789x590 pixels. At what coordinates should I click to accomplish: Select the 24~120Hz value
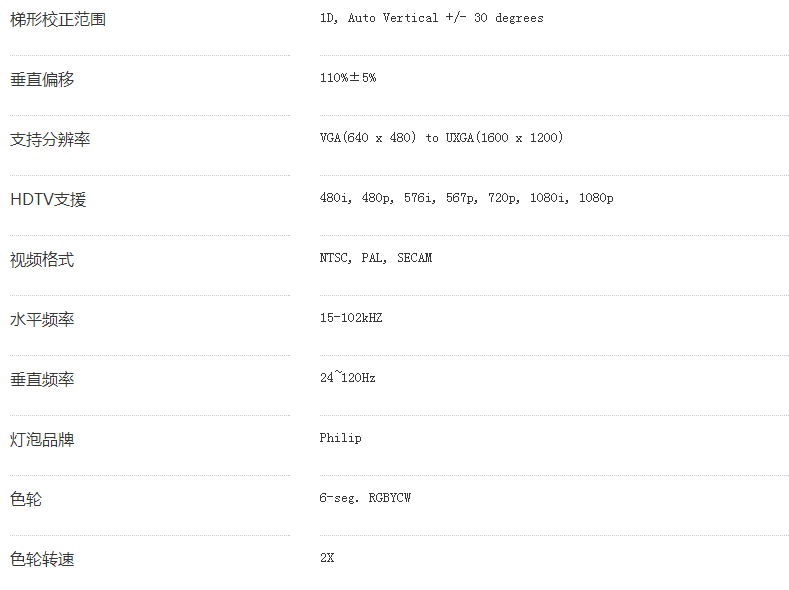click(348, 377)
